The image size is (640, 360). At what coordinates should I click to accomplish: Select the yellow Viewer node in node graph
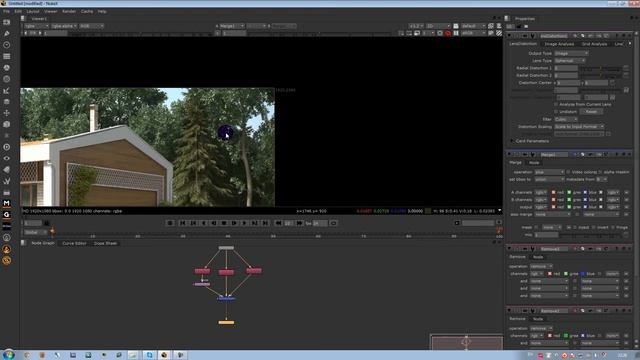point(226,322)
